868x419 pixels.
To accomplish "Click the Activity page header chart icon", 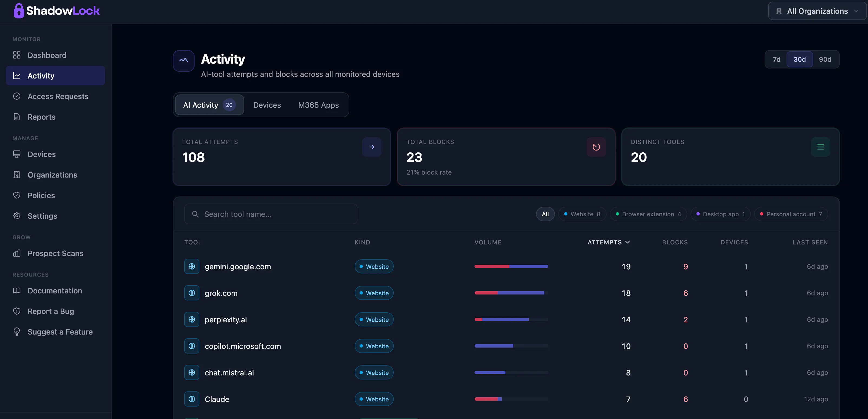I will click(184, 61).
